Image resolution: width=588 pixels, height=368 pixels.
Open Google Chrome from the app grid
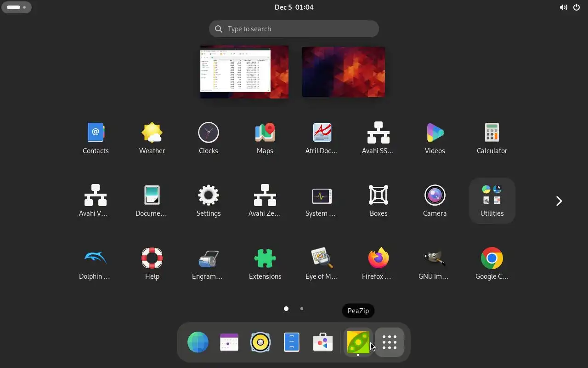[492, 264]
